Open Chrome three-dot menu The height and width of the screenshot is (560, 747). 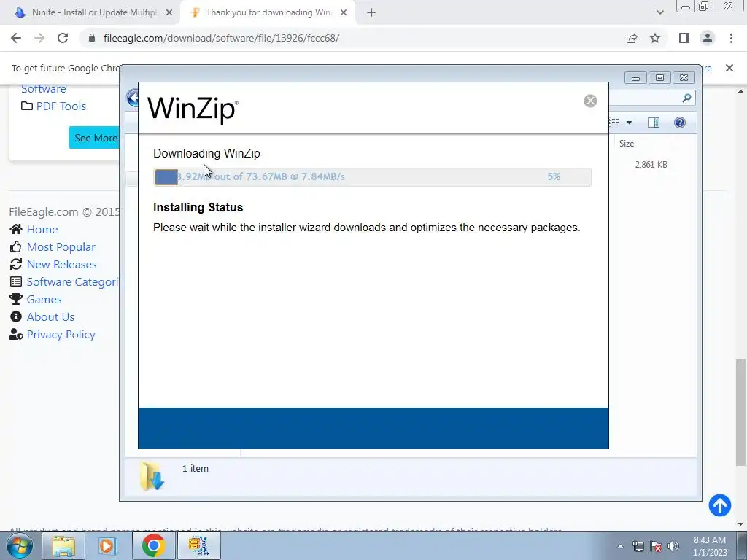tap(731, 38)
